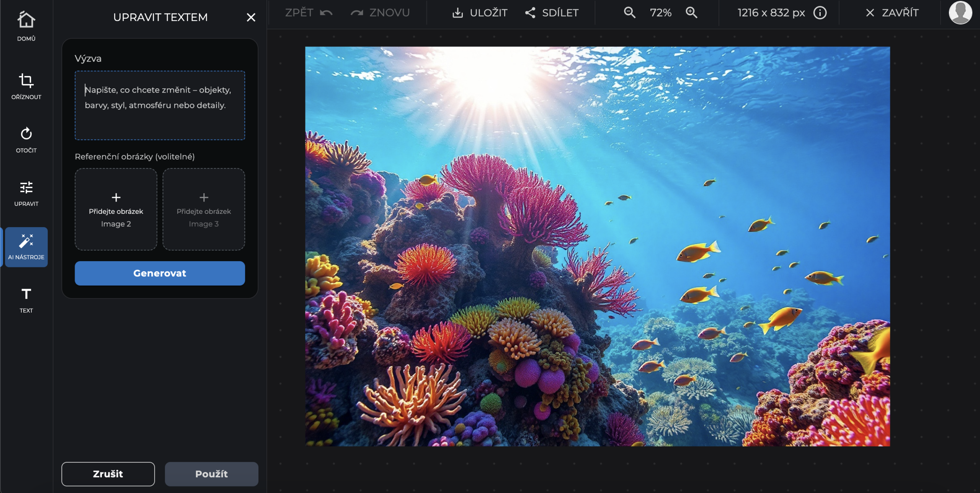Viewport: 980px width, 493px height.
Task: Add reference image in Image 2 slot
Action: coord(116,209)
